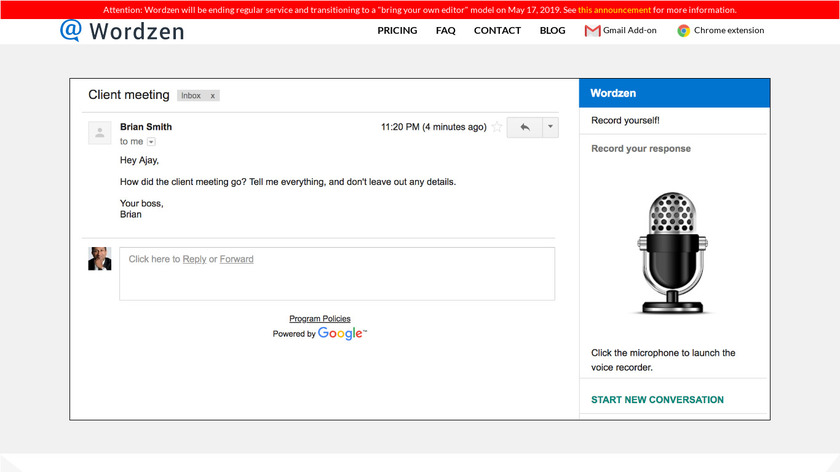Navigate to the Contact page
The height and width of the screenshot is (472, 840).
(497, 31)
